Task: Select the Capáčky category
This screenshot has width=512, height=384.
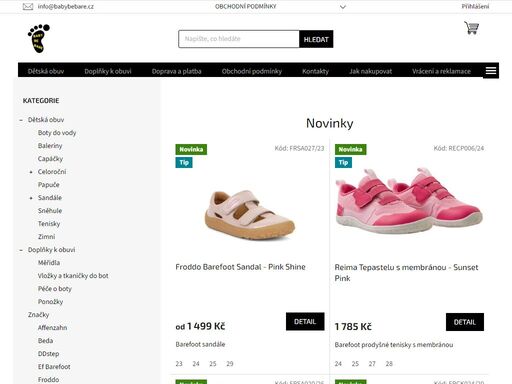Action: [x=50, y=159]
